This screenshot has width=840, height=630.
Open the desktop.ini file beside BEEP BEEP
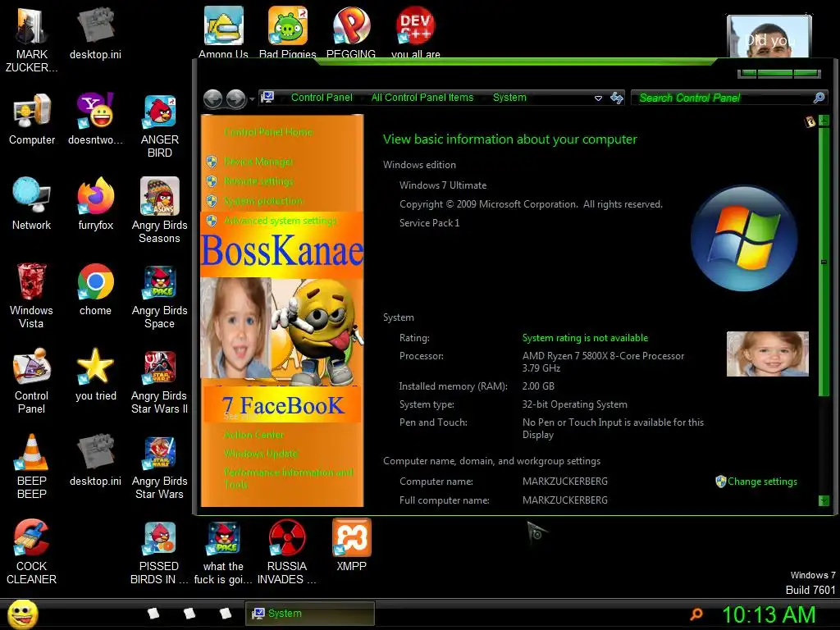pos(95,459)
